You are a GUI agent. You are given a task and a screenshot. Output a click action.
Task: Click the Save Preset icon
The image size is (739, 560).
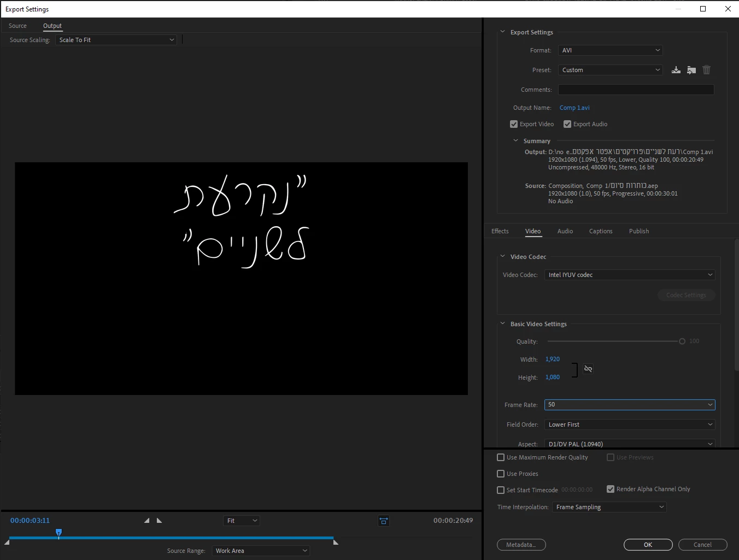676,70
